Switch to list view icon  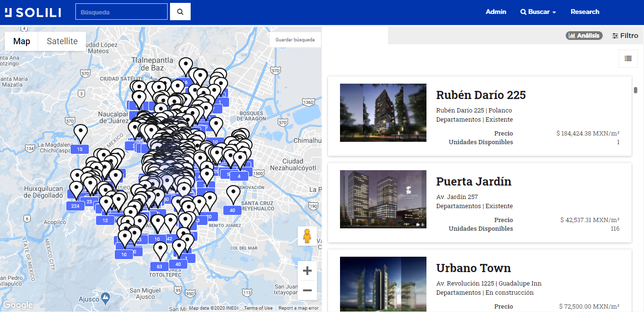pos(628,58)
